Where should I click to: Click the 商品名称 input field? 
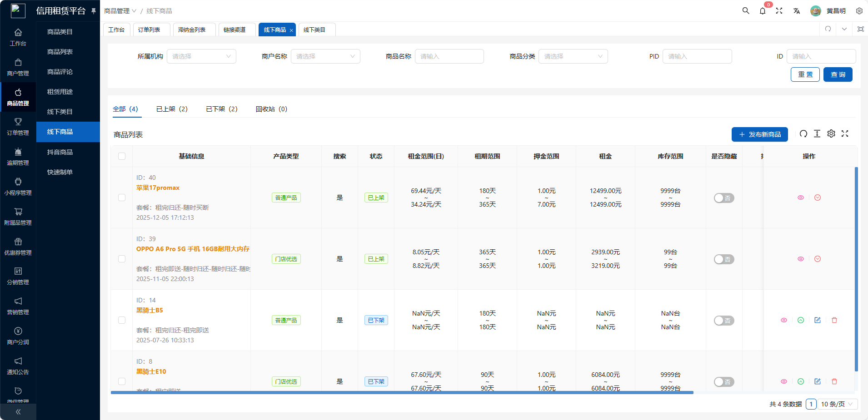(x=449, y=56)
